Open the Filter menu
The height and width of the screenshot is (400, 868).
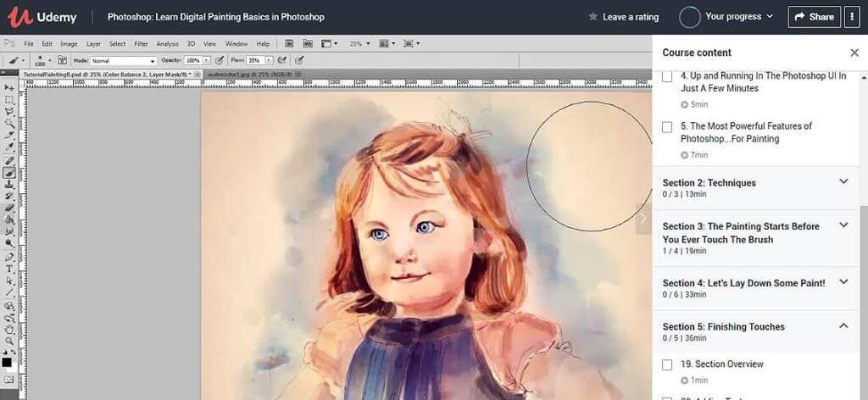pyautogui.click(x=141, y=44)
